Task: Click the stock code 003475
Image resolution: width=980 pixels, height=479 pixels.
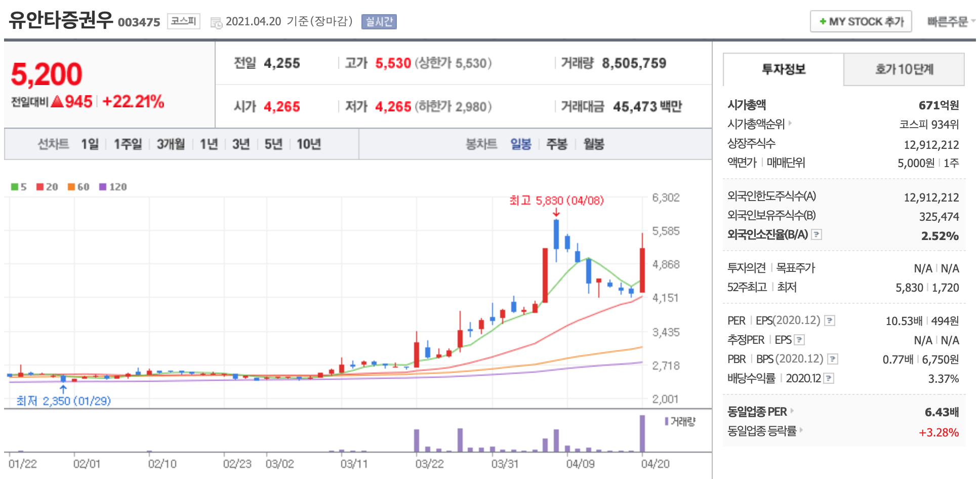Action: [139, 22]
